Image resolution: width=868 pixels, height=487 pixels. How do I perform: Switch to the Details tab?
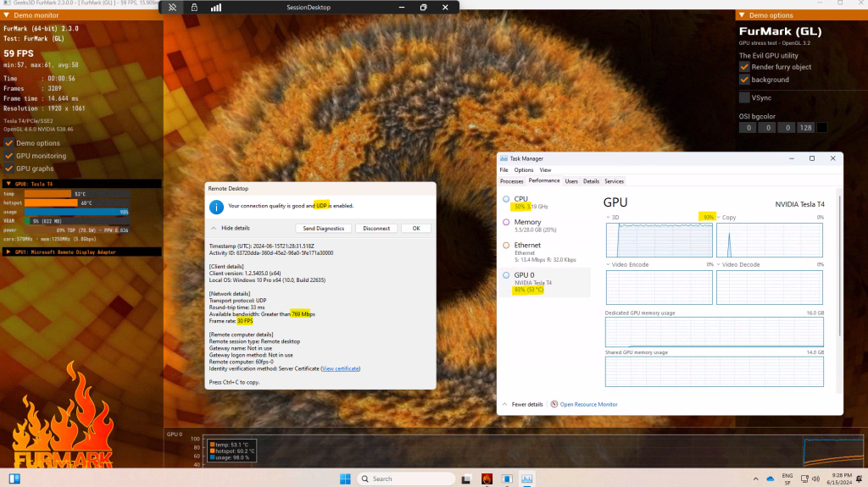point(591,181)
